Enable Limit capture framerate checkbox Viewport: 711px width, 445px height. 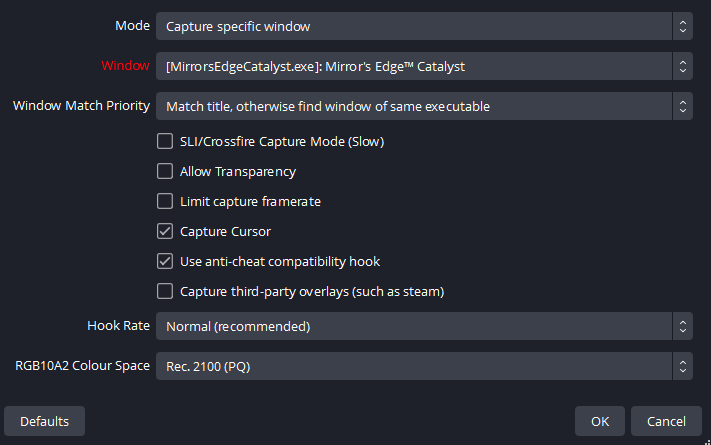(165, 202)
